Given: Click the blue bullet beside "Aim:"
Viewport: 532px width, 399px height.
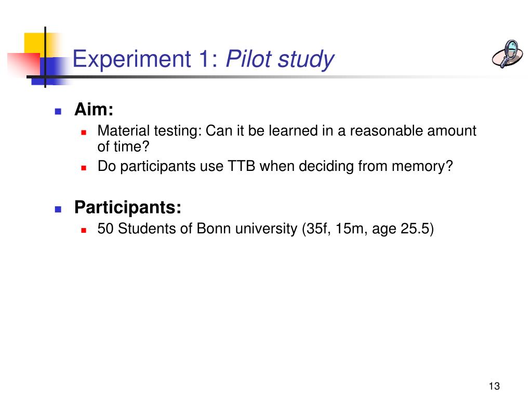Looking at the screenshot, I should 58,111.
